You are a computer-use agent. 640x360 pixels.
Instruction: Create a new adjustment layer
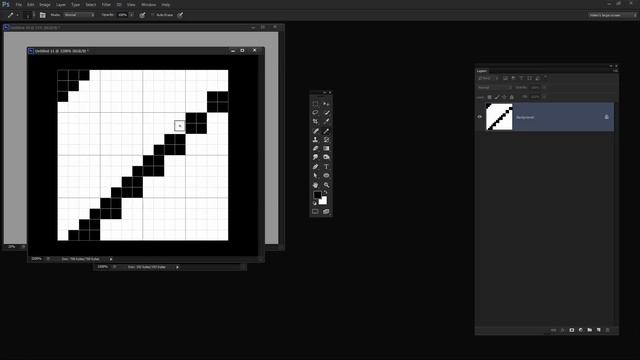point(581,330)
